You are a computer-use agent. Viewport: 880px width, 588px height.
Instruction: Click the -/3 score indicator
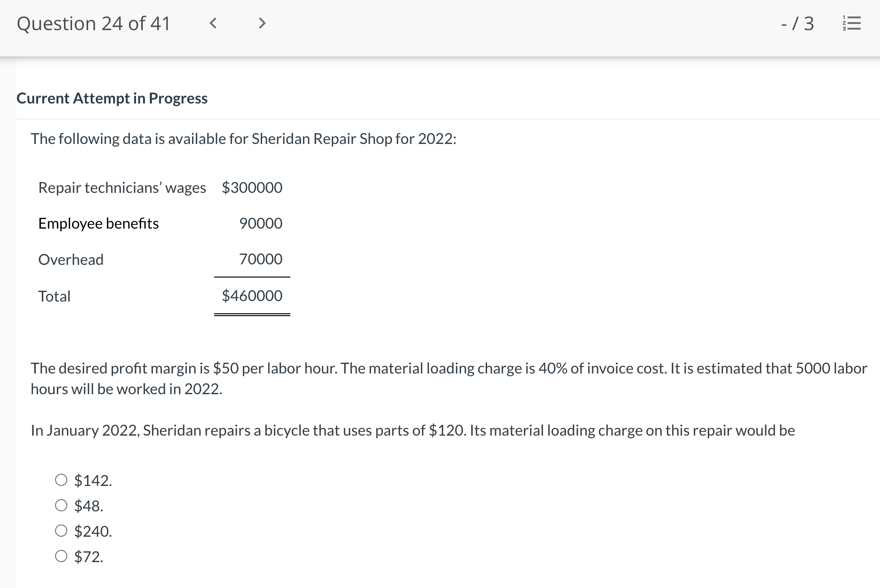[797, 24]
